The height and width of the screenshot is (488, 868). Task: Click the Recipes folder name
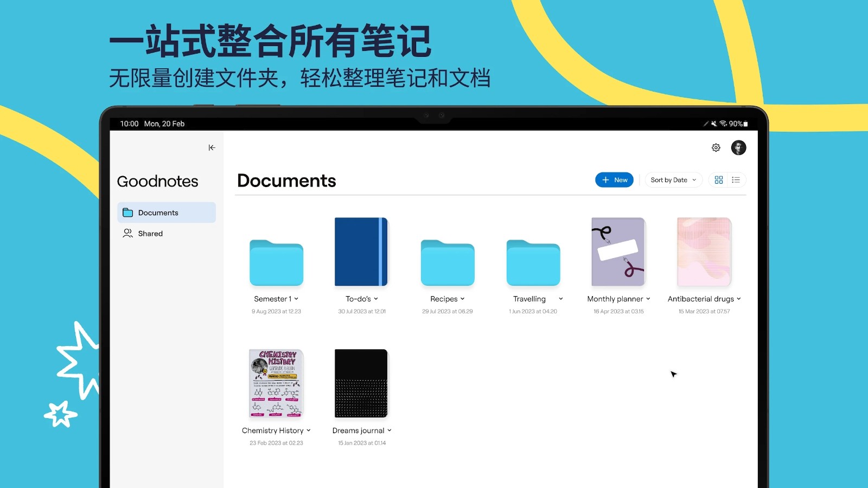tap(444, 299)
